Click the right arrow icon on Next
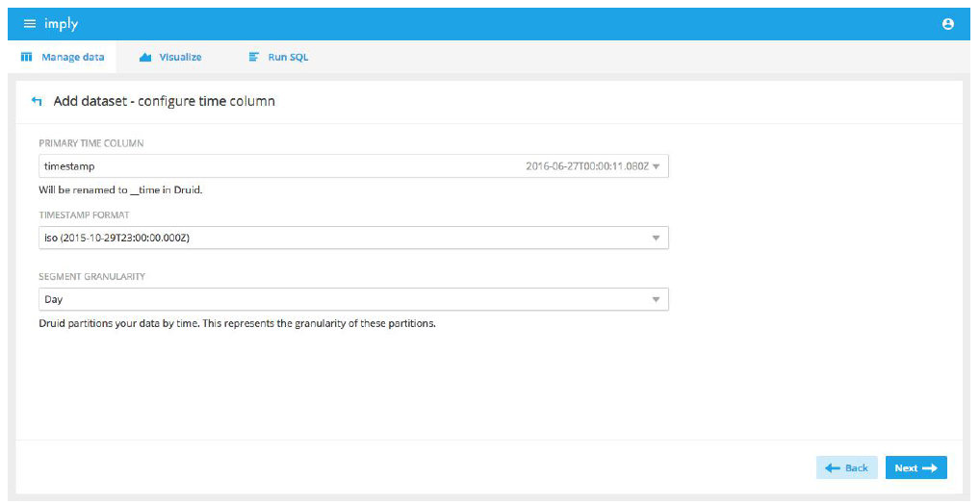This screenshot has width=980, height=504. 930,468
